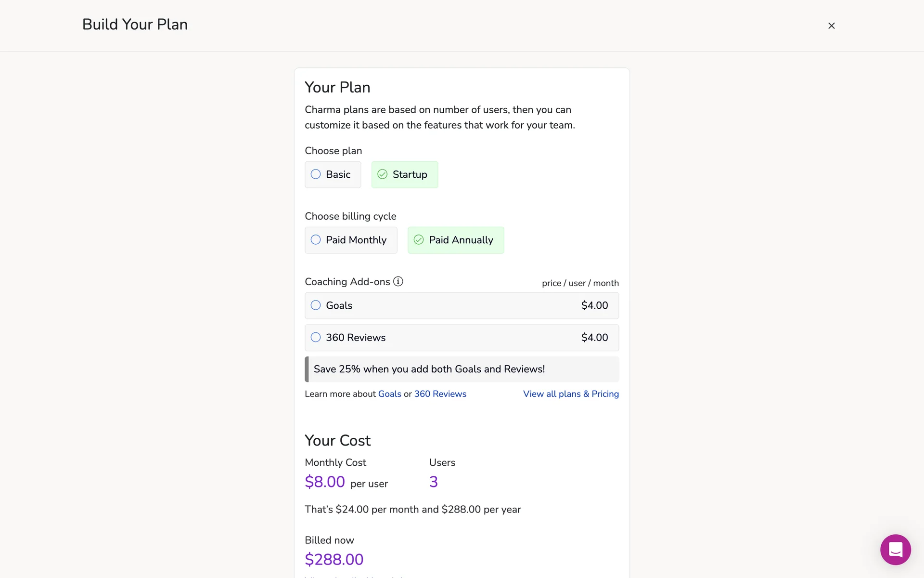Select the Basic plan radio option
924x578 pixels.
(x=333, y=174)
